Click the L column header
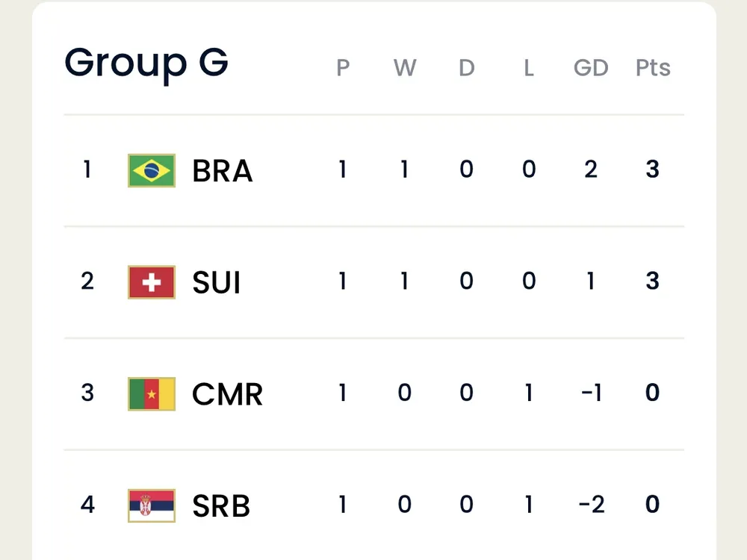This screenshot has width=747, height=560. (528, 68)
